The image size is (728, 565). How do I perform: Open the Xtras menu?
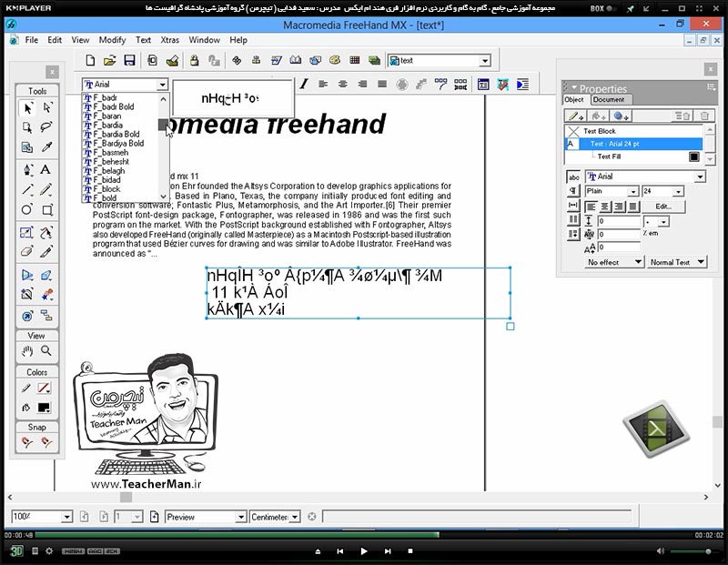pos(169,40)
